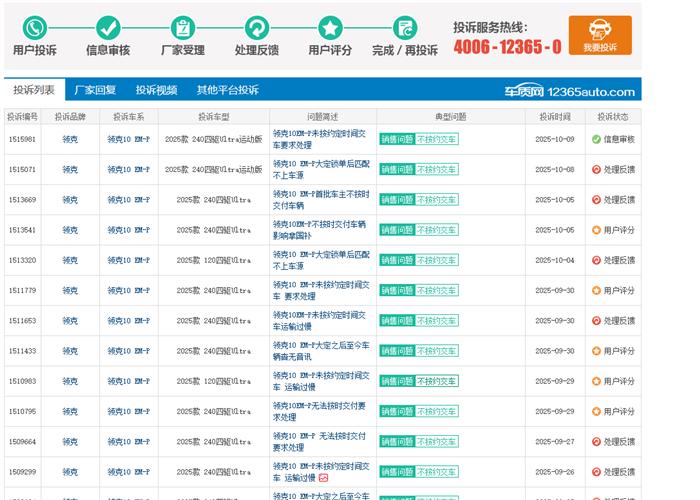Select the 其他平台投诉 tab
This screenshot has width=700, height=500.
(227, 90)
